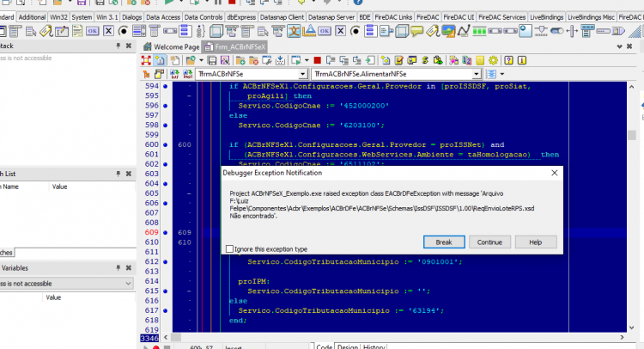This screenshot has height=349, width=644.
Task: Open the Dialogs palette tab
Action: 132,17
